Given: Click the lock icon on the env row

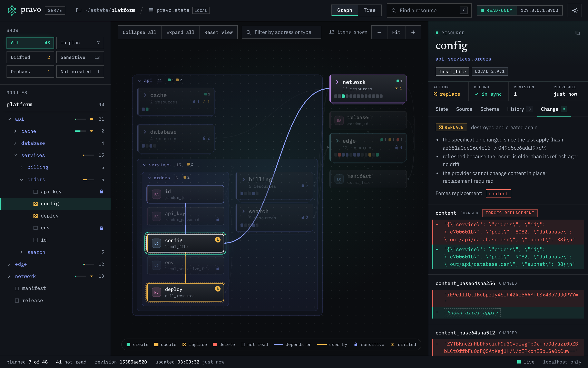Looking at the screenshot, I should pyautogui.click(x=101, y=228).
